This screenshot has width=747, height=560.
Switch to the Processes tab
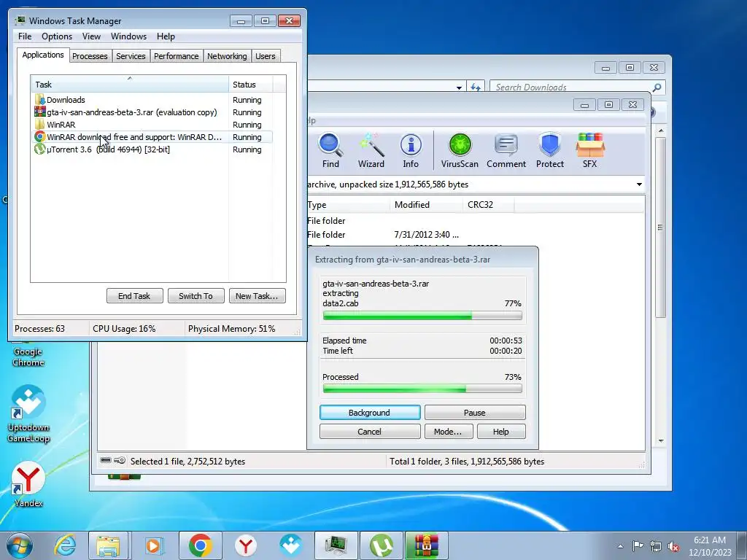90,56
